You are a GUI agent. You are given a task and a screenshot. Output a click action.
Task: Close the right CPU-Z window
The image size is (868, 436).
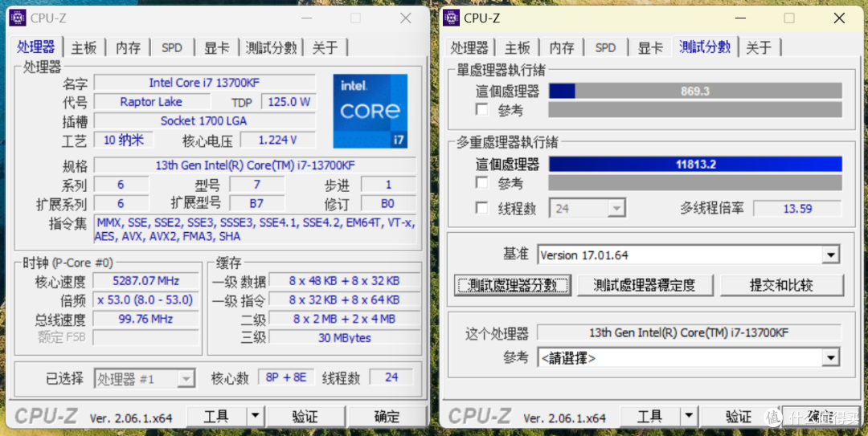[839, 18]
